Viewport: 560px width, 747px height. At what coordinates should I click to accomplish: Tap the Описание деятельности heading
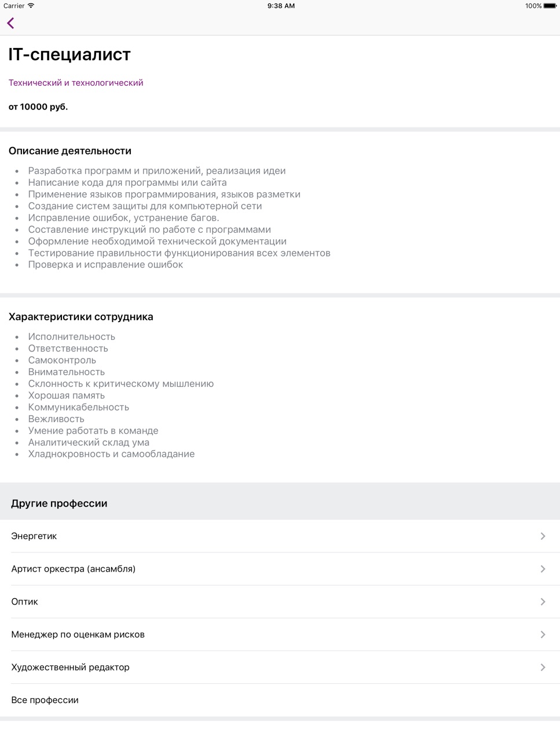tap(70, 151)
